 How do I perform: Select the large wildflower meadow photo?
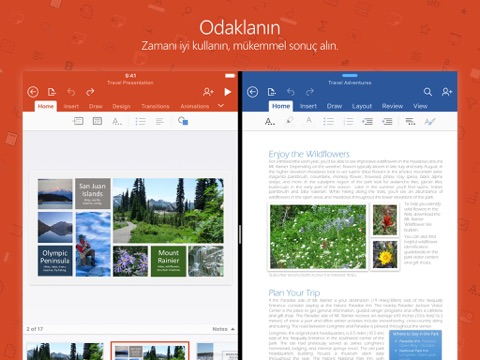[x=318, y=237]
